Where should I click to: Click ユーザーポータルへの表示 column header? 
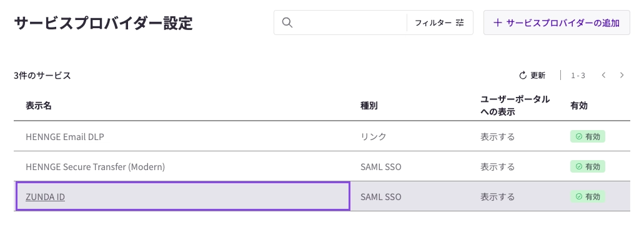click(x=515, y=106)
